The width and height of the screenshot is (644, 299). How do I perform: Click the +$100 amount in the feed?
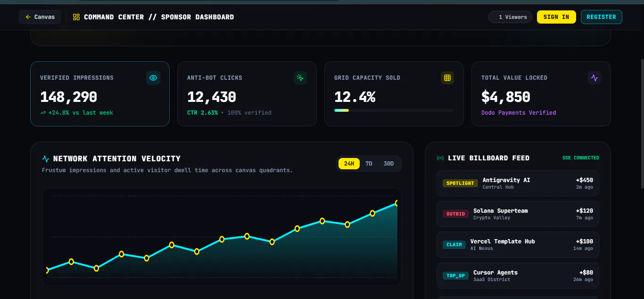(585, 241)
